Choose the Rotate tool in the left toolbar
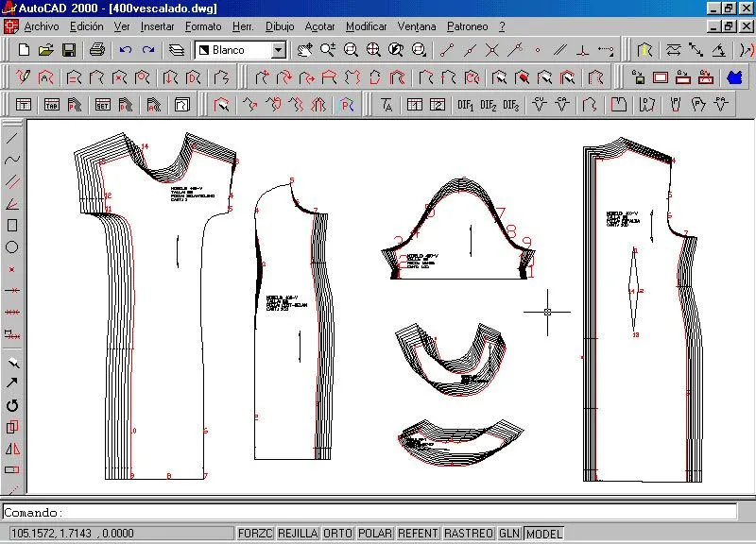 tap(12, 405)
